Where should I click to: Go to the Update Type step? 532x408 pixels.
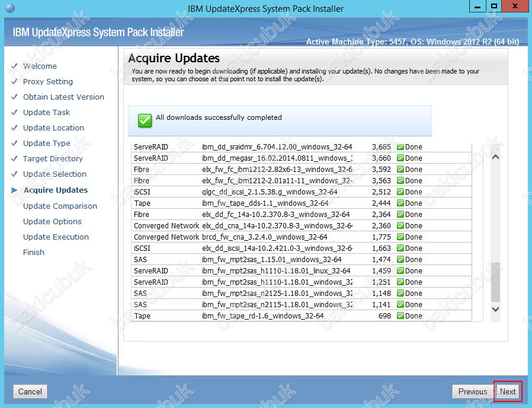point(47,143)
